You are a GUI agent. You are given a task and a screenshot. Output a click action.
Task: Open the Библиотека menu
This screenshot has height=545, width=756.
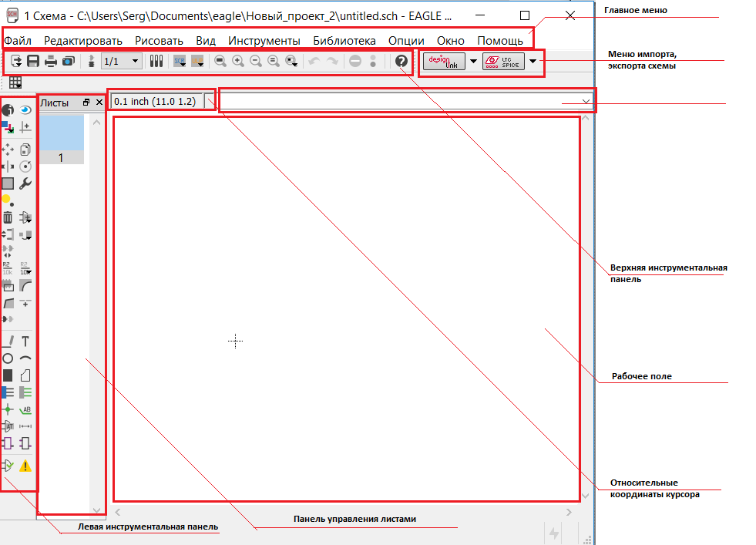point(344,40)
